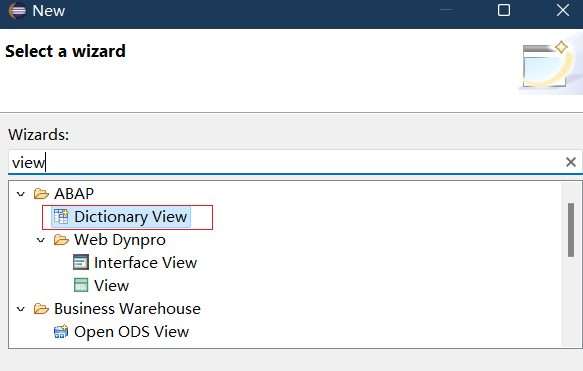Maximize the New wizard dialog
583x371 pixels.
[504, 10]
